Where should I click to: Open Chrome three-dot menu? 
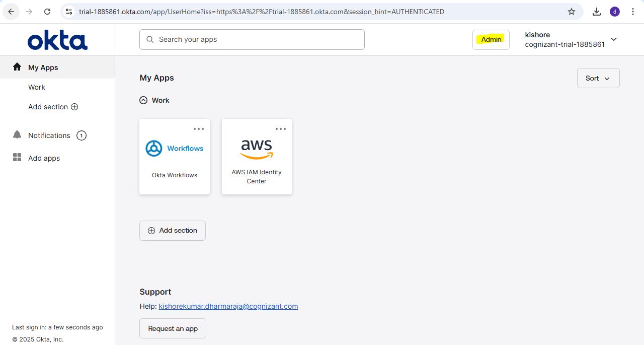[x=633, y=12]
